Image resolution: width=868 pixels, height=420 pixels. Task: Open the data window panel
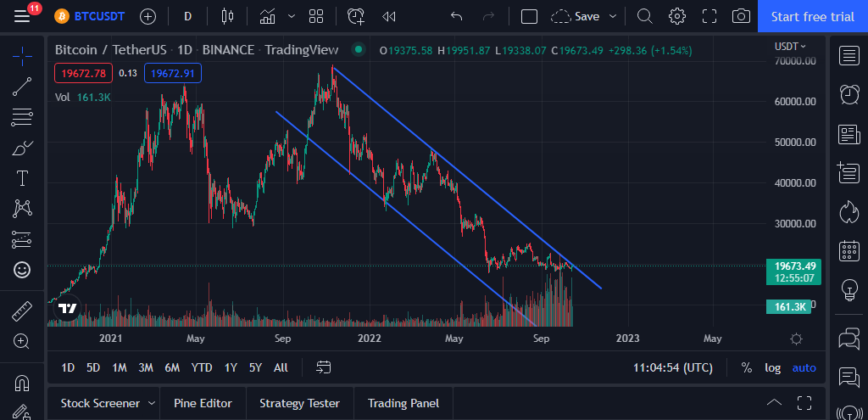click(x=849, y=172)
